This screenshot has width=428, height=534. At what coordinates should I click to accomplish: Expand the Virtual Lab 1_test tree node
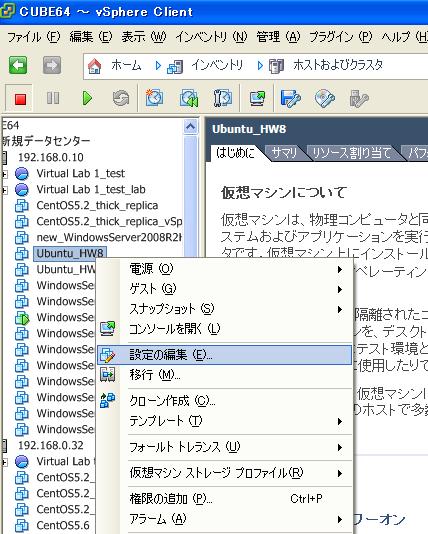(4, 174)
